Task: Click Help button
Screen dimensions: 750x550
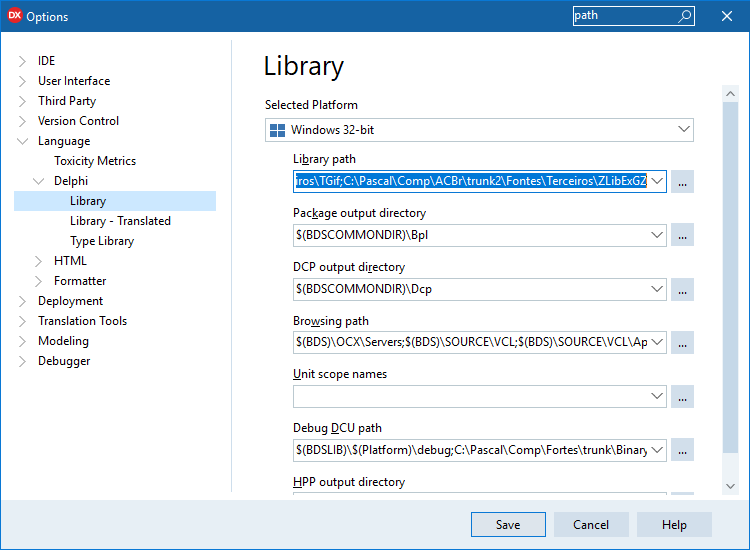Action: (674, 525)
